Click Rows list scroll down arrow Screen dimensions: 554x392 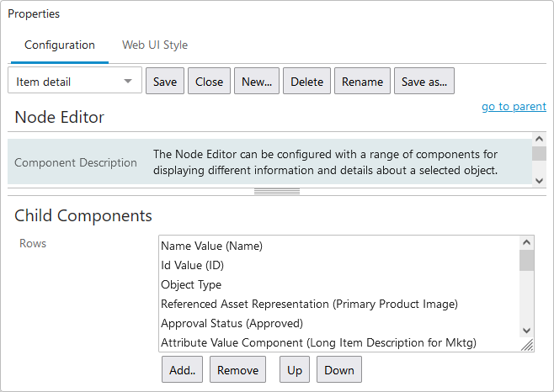(526, 331)
